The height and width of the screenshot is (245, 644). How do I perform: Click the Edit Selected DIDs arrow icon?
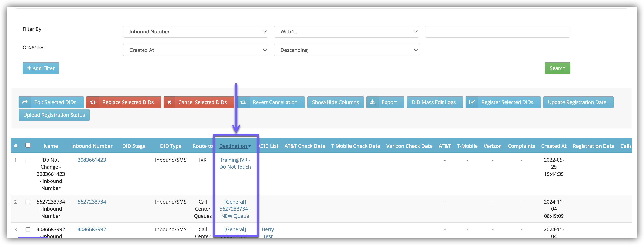25,102
